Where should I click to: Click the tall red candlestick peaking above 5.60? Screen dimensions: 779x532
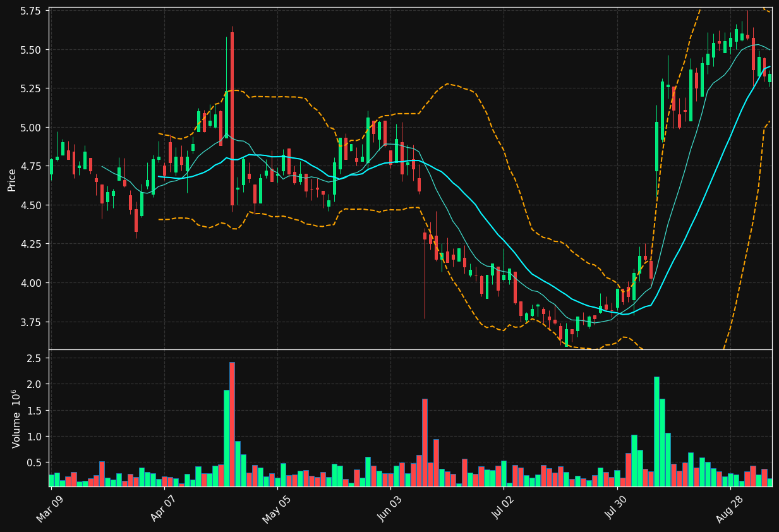[x=232, y=118]
